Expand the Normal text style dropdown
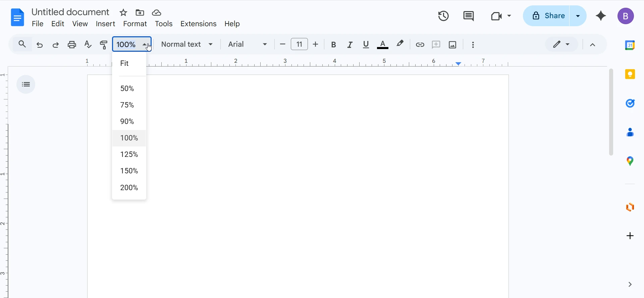This screenshot has height=298, width=644. (187, 44)
